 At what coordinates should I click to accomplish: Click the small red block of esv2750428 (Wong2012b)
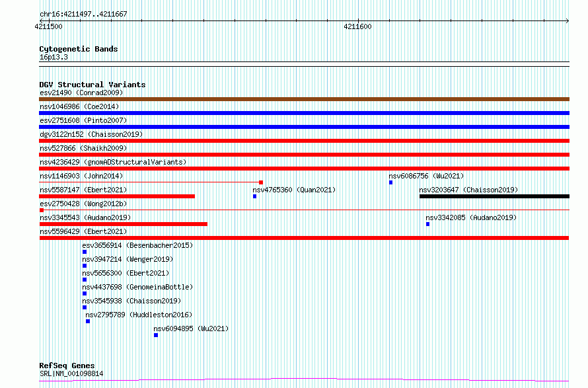(x=41, y=210)
